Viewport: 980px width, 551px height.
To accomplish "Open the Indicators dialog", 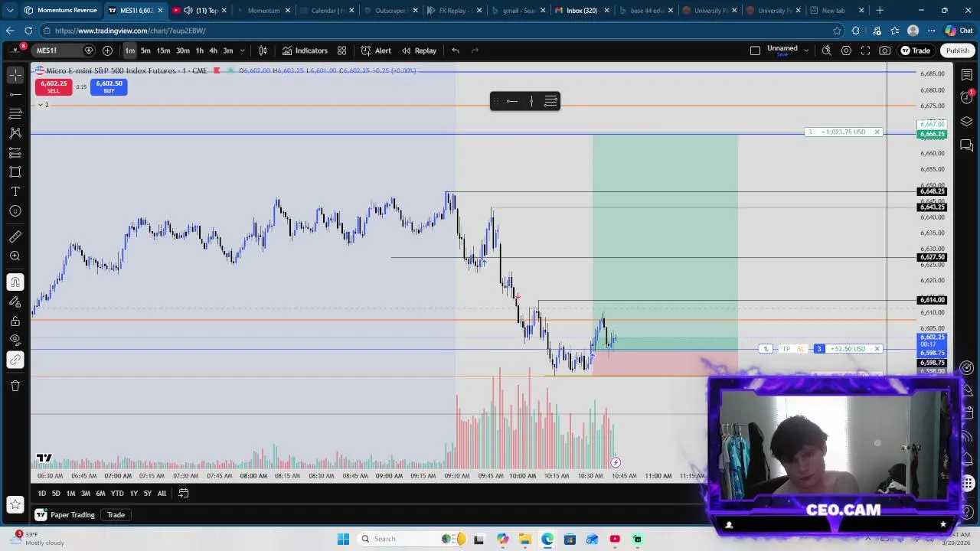I will (305, 51).
